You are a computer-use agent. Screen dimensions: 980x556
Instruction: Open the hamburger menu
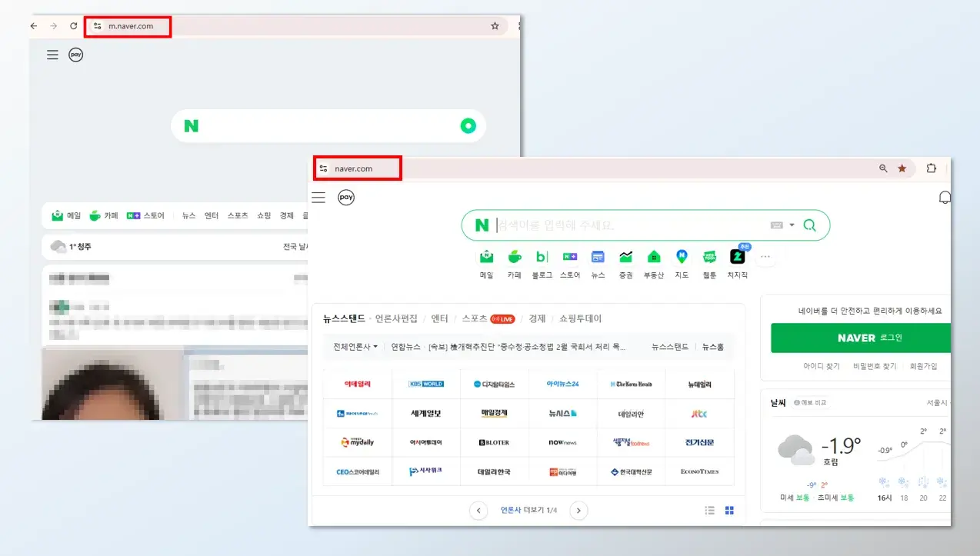tap(318, 197)
